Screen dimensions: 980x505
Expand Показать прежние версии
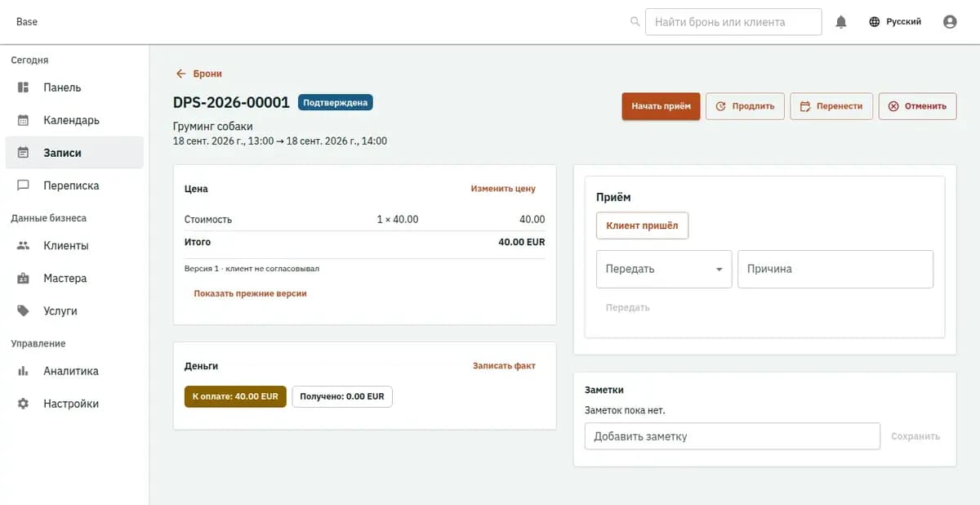(x=250, y=293)
